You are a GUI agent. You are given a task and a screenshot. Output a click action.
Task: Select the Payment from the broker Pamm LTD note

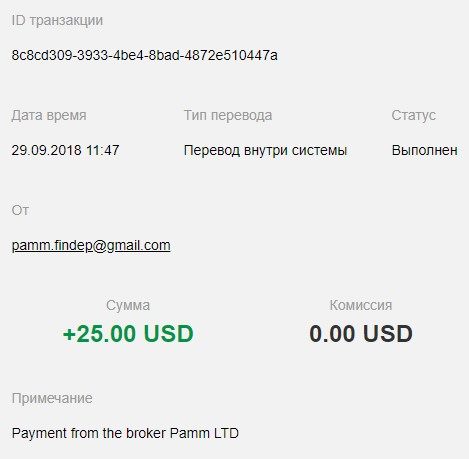click(x=125, y=433)
